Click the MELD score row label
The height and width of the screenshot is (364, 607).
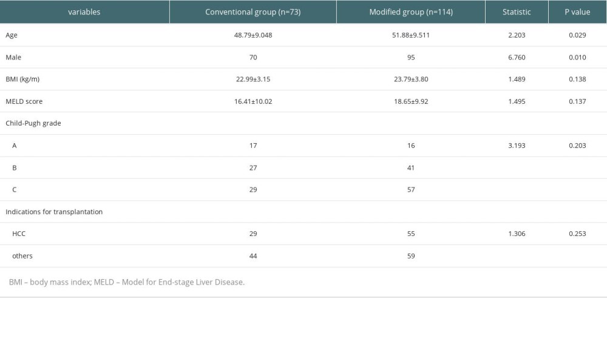24,101
